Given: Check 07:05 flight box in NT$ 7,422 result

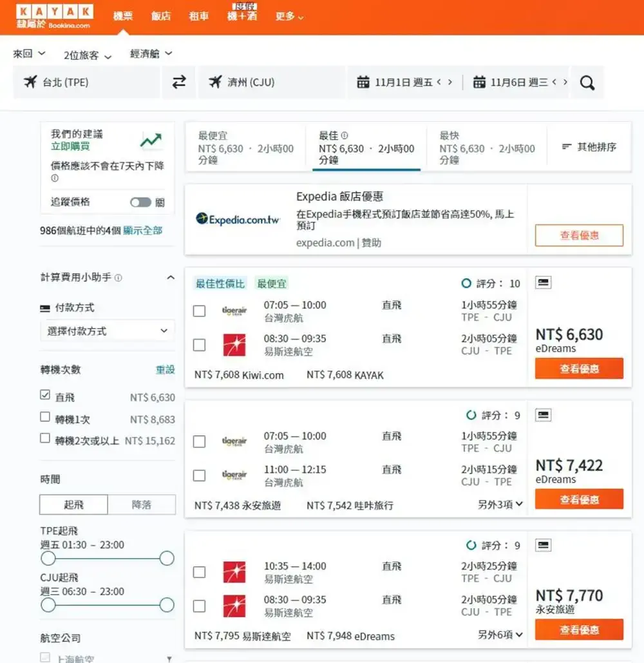Looking at the screenshot, I should pos(199,442).
